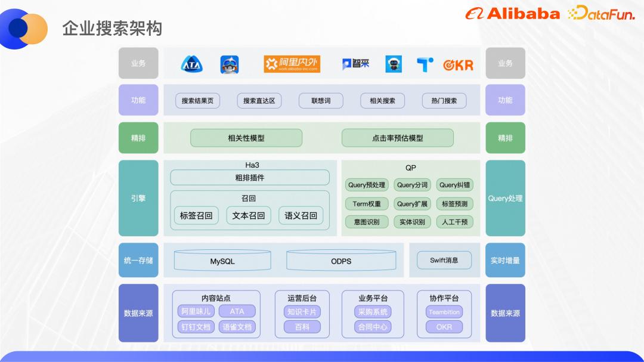644x362 pixels.
Task: Open the 热门搜索 feature item
Action: click(445, 100)
